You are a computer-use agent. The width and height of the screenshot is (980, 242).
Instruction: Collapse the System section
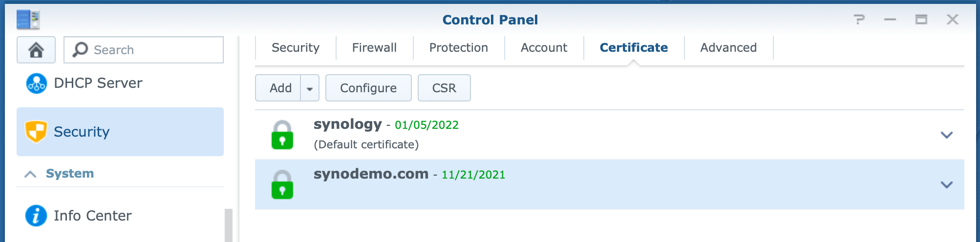coord(30,174)
